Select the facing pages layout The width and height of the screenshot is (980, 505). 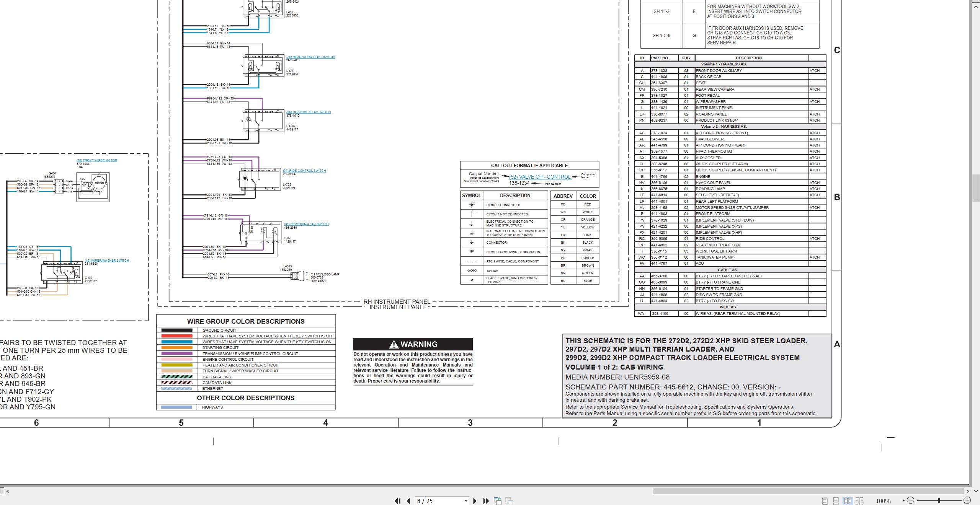pyautogui.click(x=848, y=501)
